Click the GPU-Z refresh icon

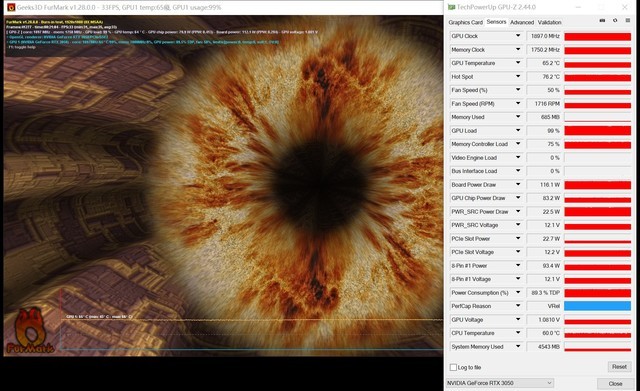pos(615,20)
